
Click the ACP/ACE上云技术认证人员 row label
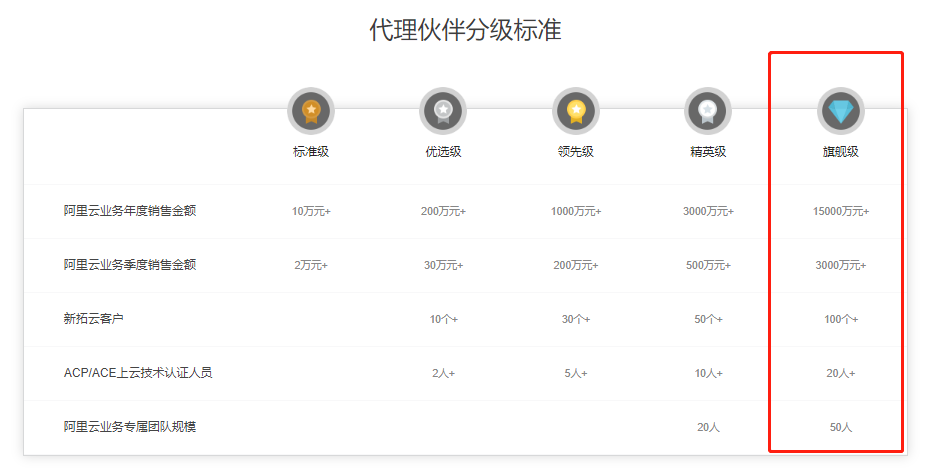(138, 373)
